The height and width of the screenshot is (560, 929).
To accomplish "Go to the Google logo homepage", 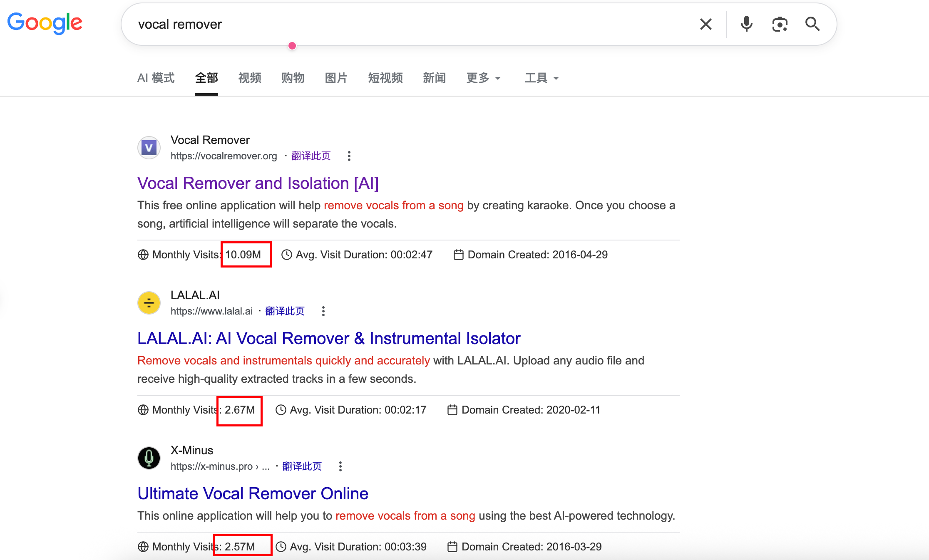I will tap(45, 23).
